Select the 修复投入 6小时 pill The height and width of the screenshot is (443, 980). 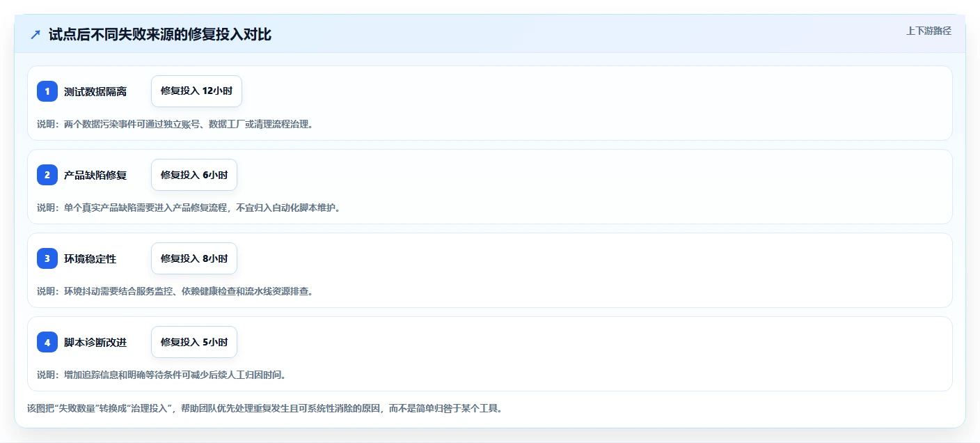(x=194, y=175)
